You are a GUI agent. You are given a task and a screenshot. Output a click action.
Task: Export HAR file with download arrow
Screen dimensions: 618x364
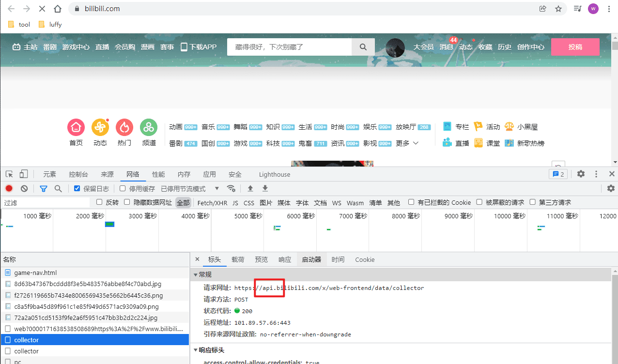click(x=265, y=188)
